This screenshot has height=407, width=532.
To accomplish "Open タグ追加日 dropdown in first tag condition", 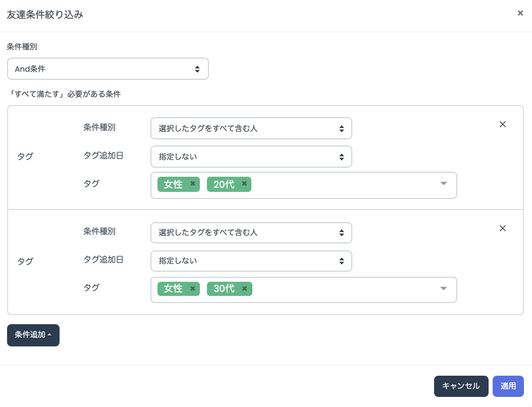I will point(251,157).
